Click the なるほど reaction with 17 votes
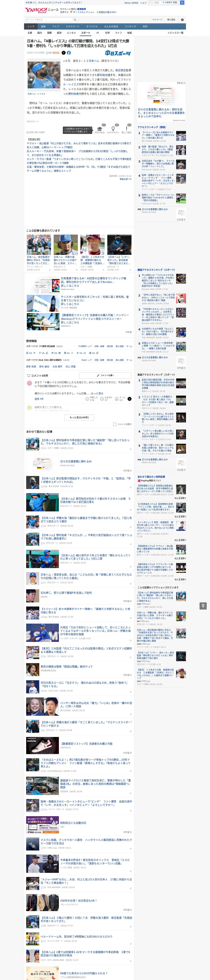This screenshot has height=980, width=210. coord(106,399)
